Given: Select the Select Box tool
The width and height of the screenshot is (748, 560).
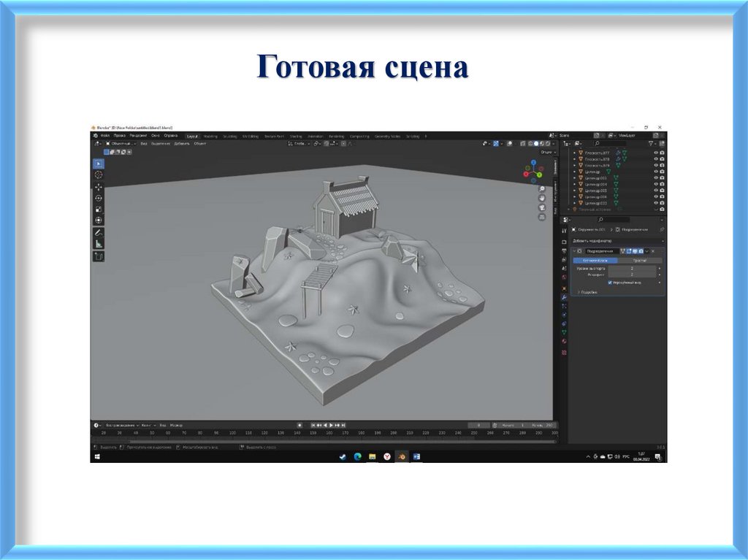Looking at the screenshot, I should pos(99,164).
